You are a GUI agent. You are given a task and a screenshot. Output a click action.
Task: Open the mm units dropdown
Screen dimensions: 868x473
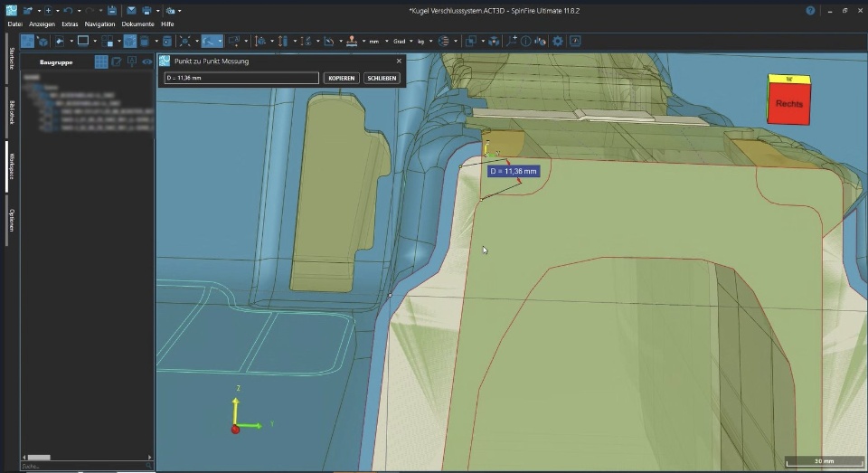376,41
